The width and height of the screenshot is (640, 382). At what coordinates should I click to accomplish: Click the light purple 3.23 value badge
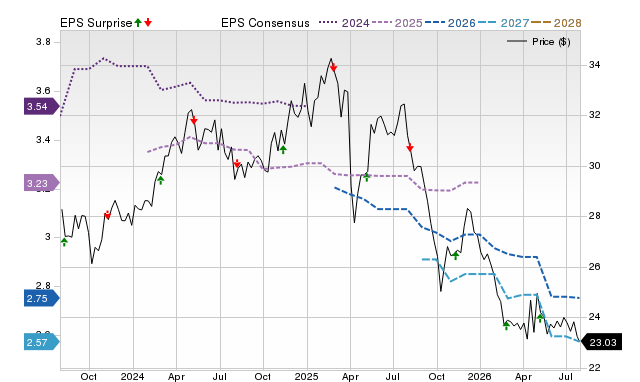(x=42, y=183)
